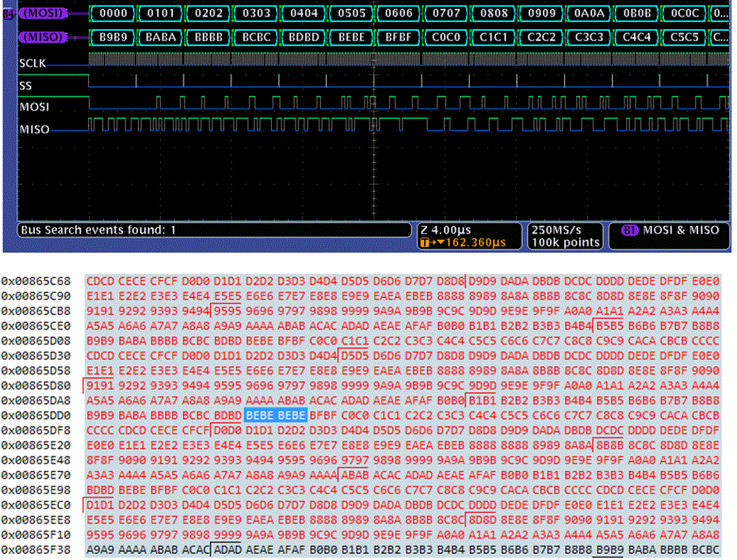Select decoded MOSI packet 0505
The width and height of the screenshot is (737, 560).
[x=352, y=13]
